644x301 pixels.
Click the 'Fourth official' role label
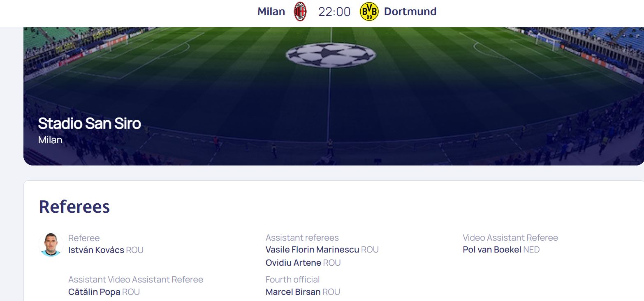tap(292, 280)
